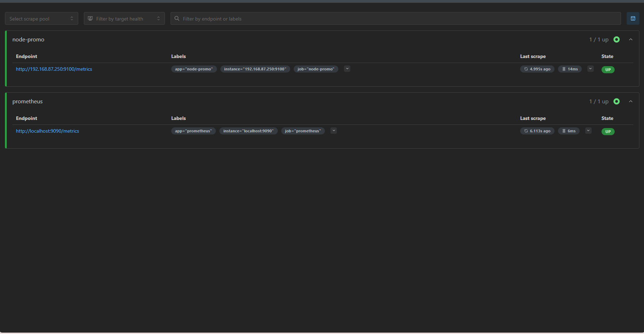Click the refresh icon on 6.113s ago badge
644x334 pixels.
[x=526, y=131]
